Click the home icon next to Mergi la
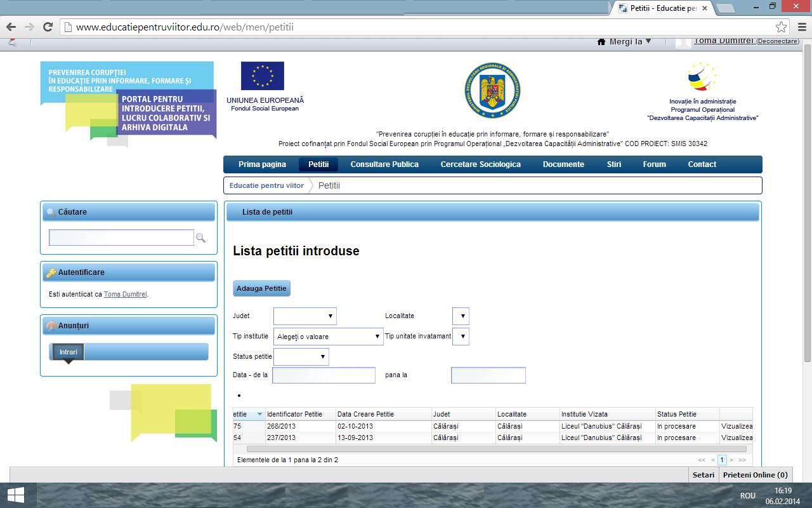Image resolution: width=812 pixels, height=508 pixels. coord(601,42)
